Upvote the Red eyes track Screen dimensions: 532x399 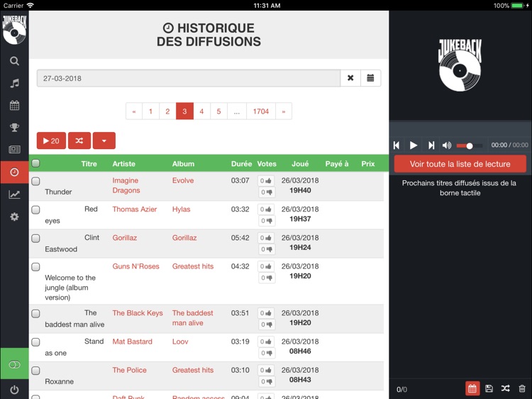pyautogui.click(x=266, y=209)
